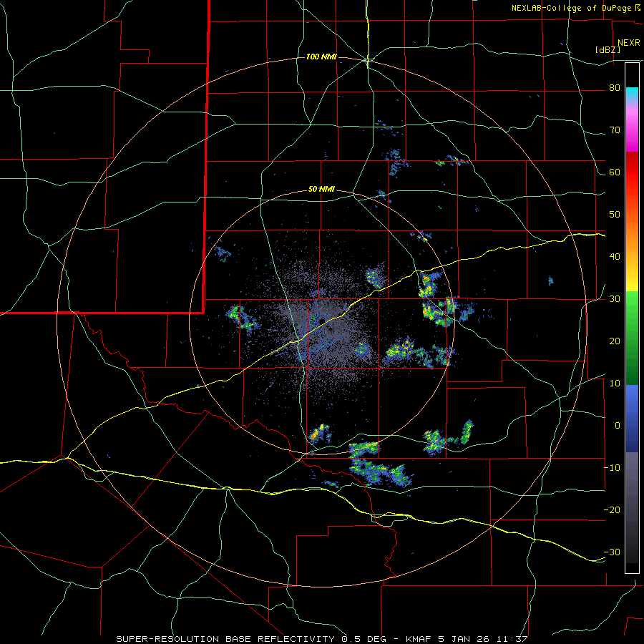Click the -30 tick label on the legend
644x644 pixels.
click(613, 552)
